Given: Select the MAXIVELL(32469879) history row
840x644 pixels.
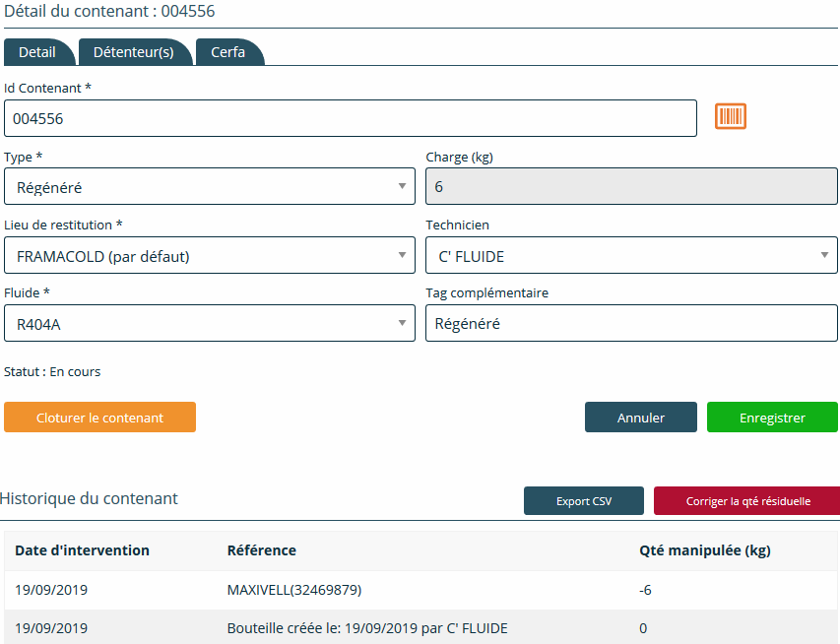Looking at the screenshot, I should point(293,590).
